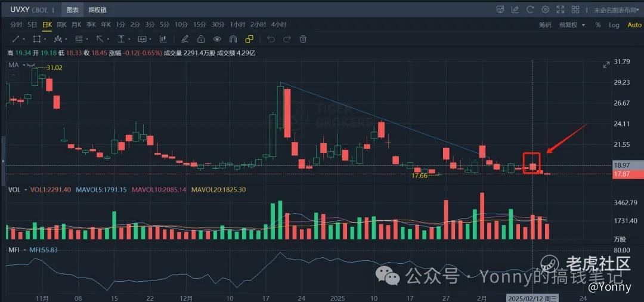The image size is (644, 302).
Task: Toggle Auto price scale
Action: tap(634, 24)
